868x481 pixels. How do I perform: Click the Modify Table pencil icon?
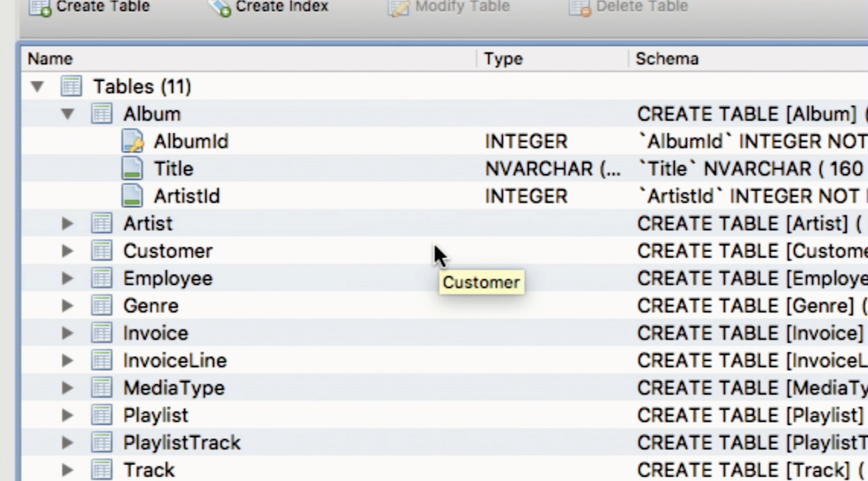399,7
